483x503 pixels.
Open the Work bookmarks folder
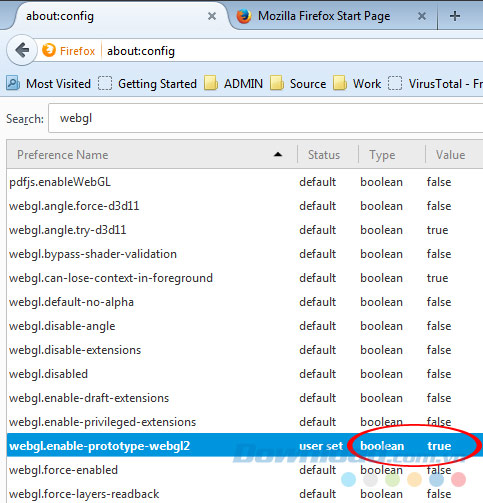pyautogui.click(x=357, y=83)
